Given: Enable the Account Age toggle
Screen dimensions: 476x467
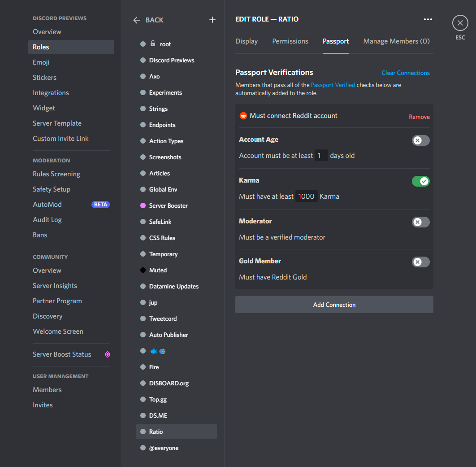Looking at the screenshot, I should tap(420, 140).
